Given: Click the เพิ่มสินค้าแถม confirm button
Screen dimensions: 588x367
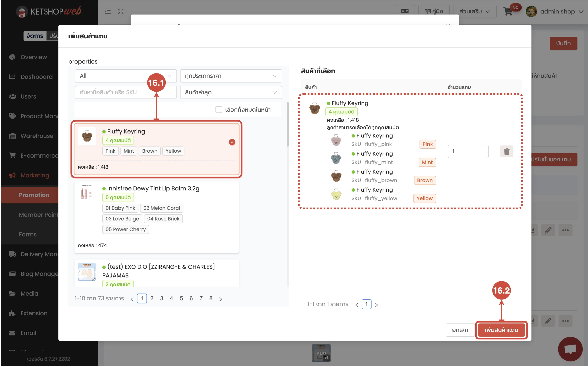Looking at the screenshot, I should click(501, 330).
